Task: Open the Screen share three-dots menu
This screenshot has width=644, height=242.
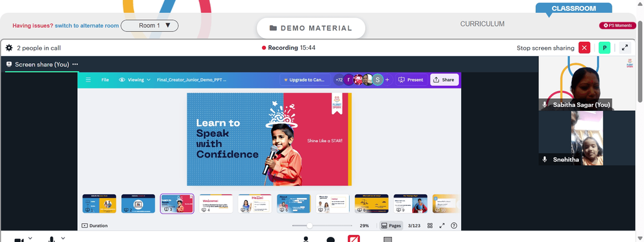Action: tap(75, 65)
